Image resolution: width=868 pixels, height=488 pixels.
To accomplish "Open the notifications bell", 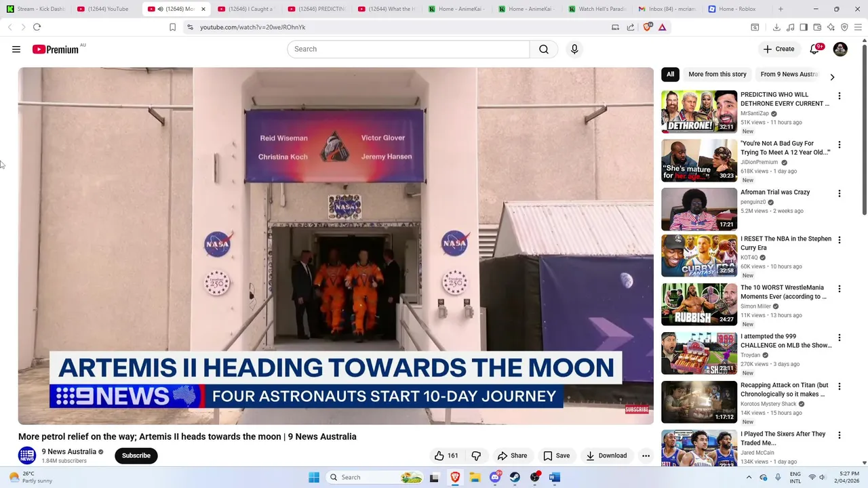I will tap(815, 49).
